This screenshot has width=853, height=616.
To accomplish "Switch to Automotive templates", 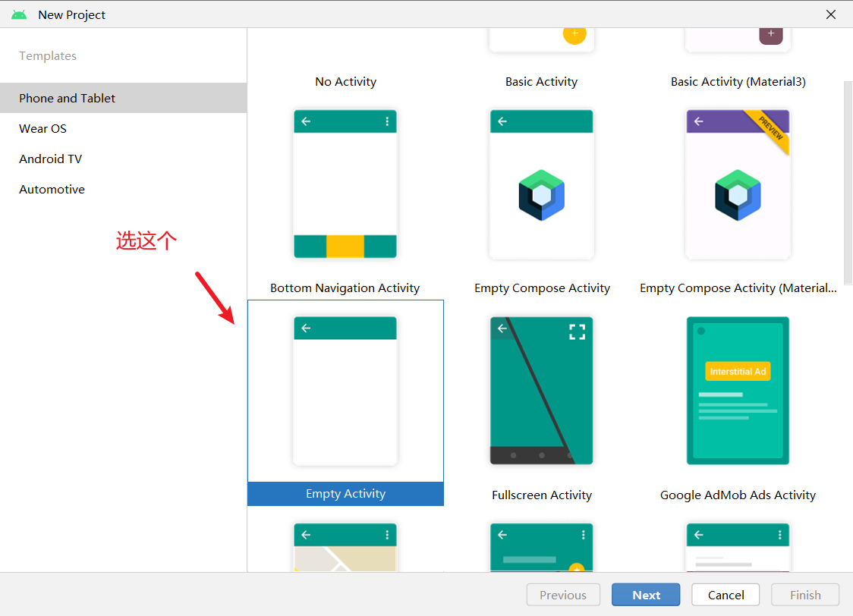I will pyautogui.click(x=124, y=189).
